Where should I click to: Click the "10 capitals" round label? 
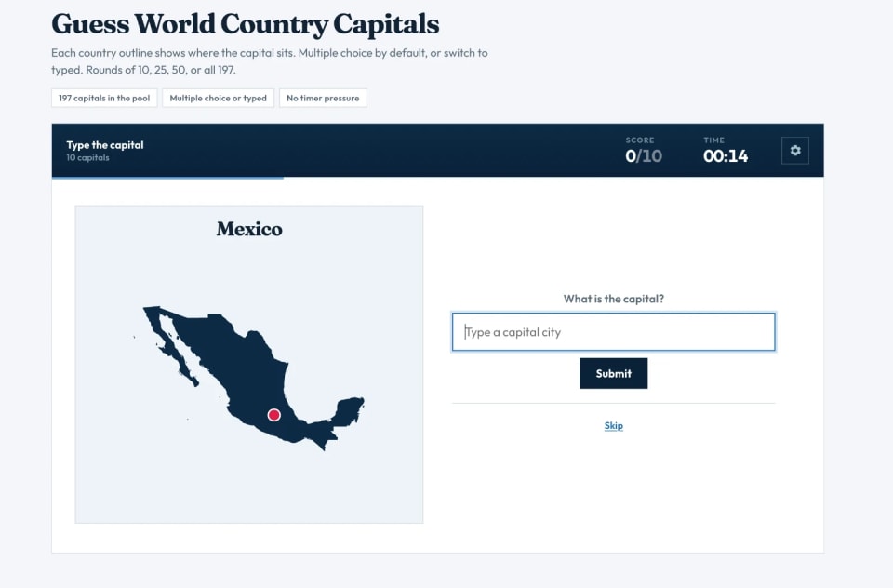pyautogui.click(x=87, y=158)
